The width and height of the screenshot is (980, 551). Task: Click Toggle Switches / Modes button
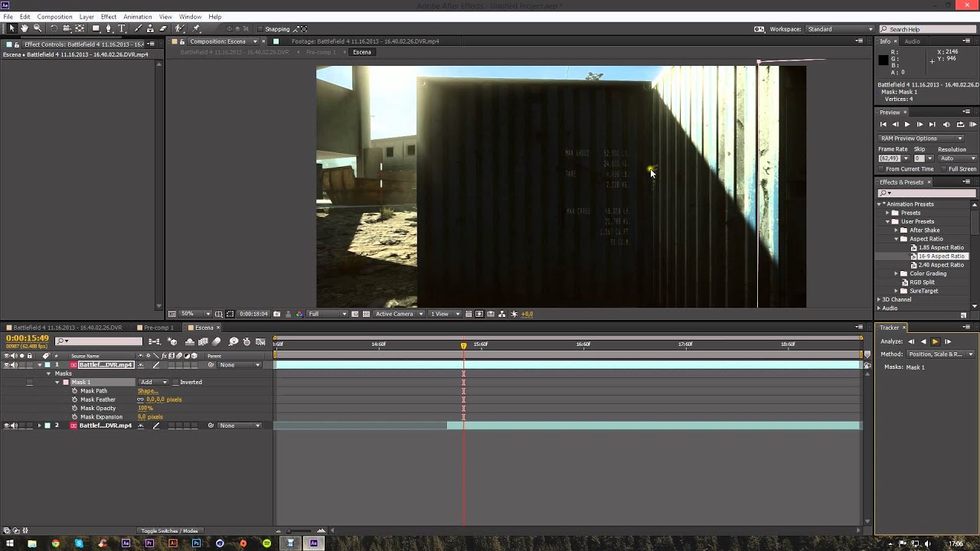(x=170, y=531)
